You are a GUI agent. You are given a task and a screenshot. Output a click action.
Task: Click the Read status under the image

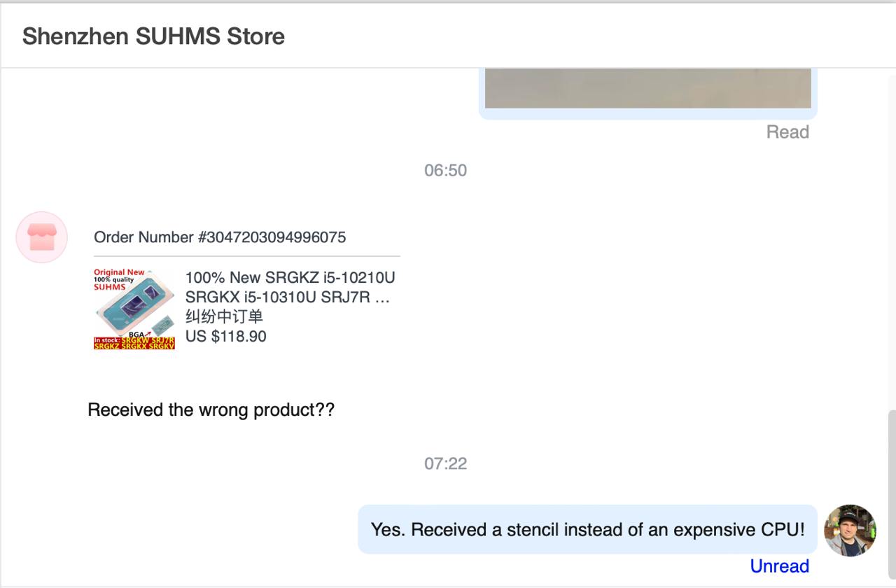787,132
